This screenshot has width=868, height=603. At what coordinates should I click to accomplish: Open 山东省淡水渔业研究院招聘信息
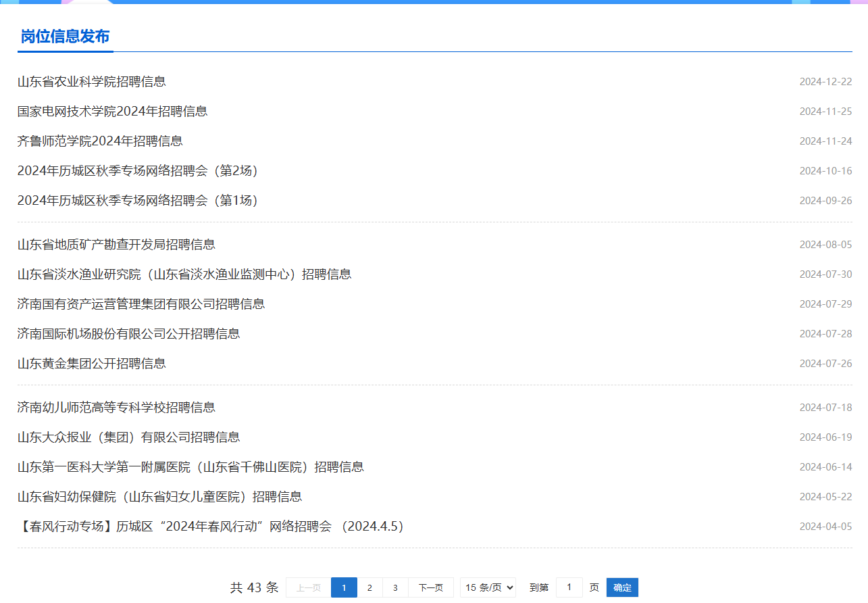tap(184, 274)
